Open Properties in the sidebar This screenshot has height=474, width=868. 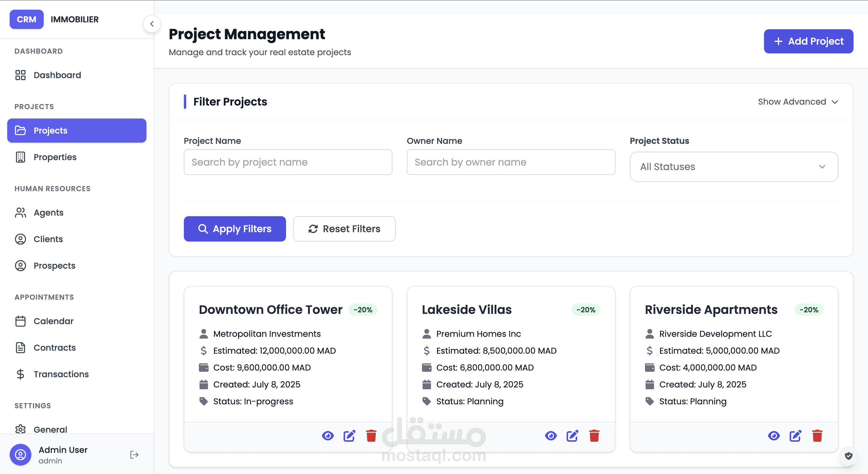tap(77, 157)
